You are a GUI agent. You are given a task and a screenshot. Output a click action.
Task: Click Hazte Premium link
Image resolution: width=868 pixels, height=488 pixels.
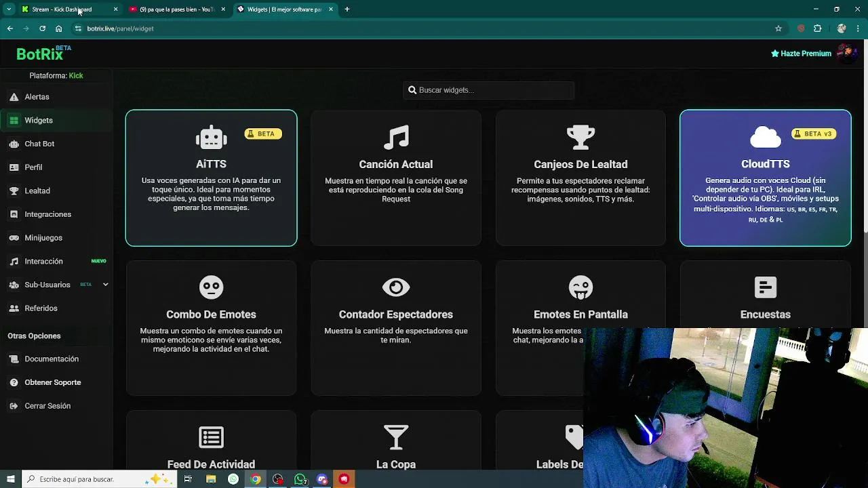coord(801,54)
